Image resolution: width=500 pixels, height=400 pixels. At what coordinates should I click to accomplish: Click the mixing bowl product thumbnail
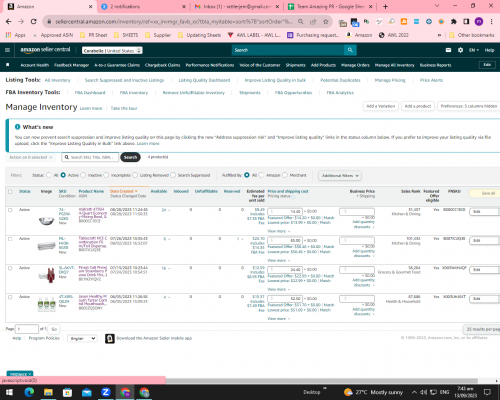pos(46,220)
